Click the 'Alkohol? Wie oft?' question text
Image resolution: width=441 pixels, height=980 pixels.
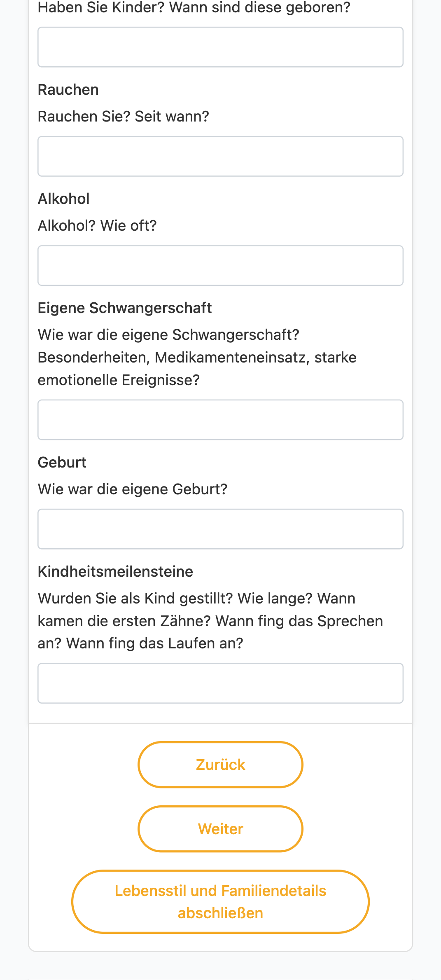coord(97,226)
